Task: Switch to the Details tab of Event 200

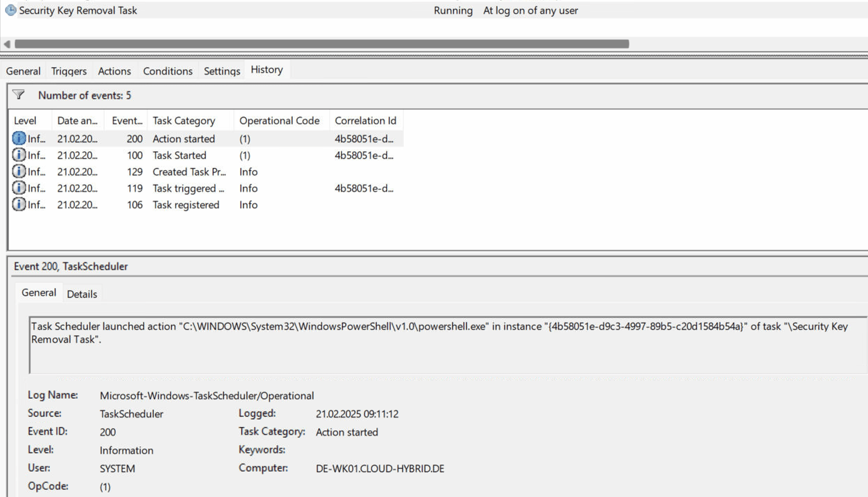Action: 82,293
